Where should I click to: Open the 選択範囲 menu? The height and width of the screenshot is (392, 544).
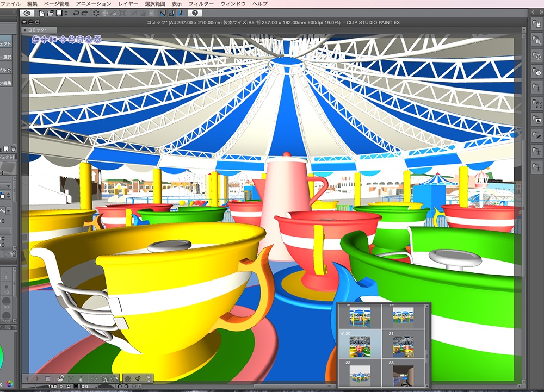point(154,4)
